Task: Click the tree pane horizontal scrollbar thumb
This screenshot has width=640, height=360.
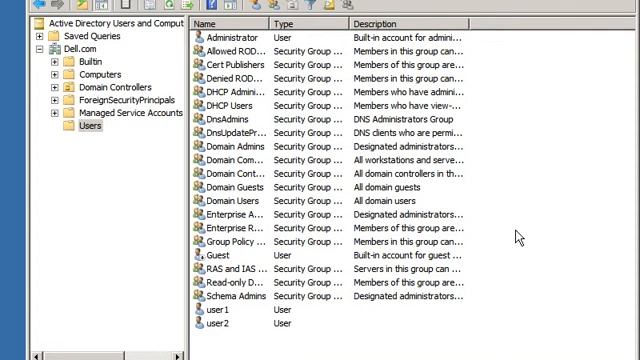Action: pos(83,356)
